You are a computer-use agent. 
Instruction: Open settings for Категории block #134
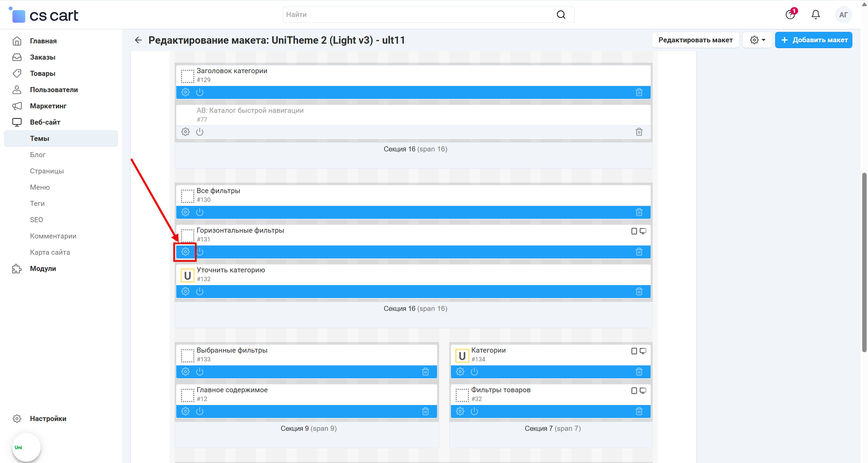pos(460,372)
